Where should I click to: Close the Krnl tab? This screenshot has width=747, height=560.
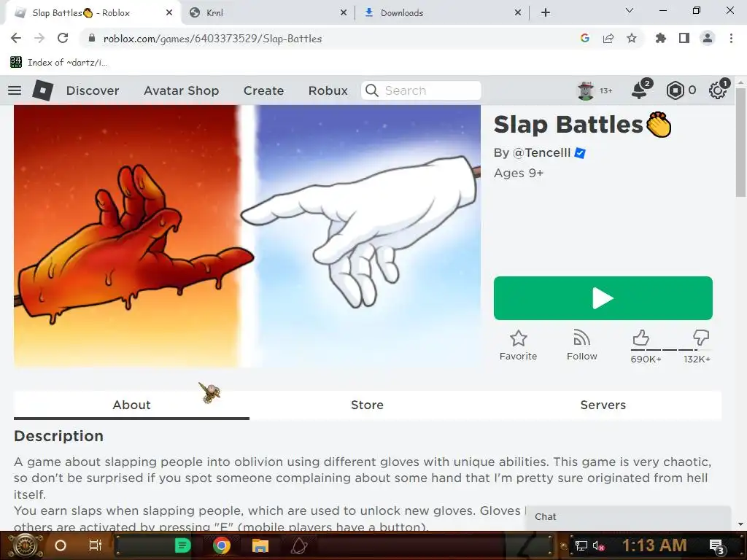(344, 13)
